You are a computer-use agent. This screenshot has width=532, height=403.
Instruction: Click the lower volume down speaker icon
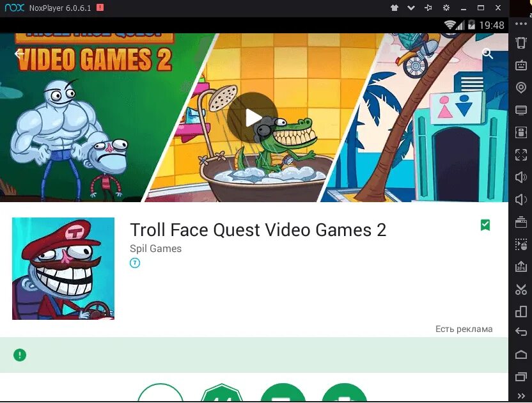tap(520, 200)
